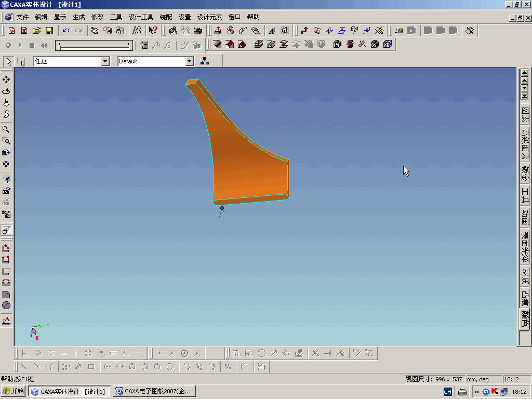The height and width of the screenshot is (399, 532).
Task: Open the 设计工具 menu
Action: (141, 17)
